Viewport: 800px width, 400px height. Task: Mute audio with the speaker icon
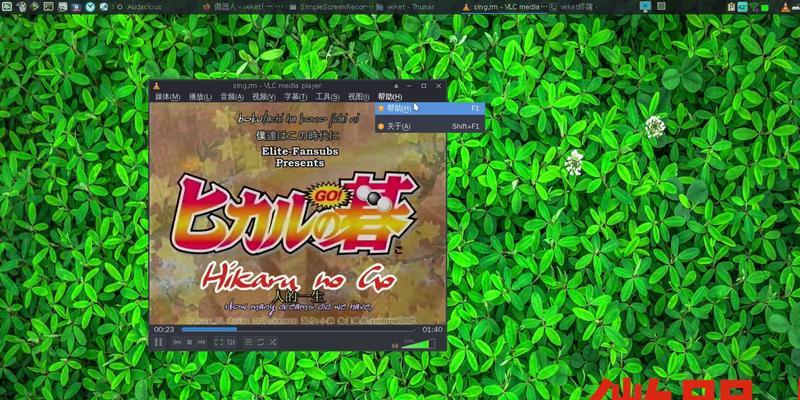tap(395, 345)
